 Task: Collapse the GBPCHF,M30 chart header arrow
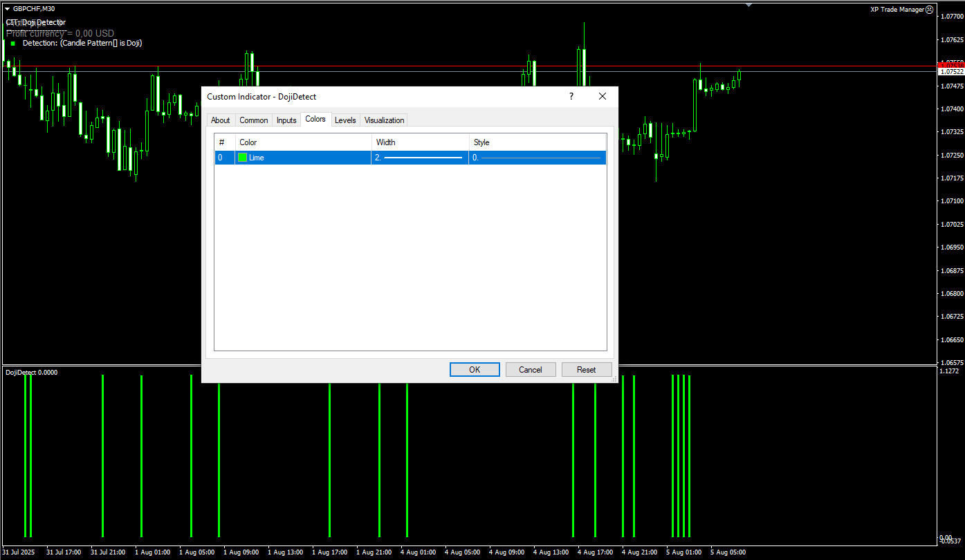pos(6,8)
